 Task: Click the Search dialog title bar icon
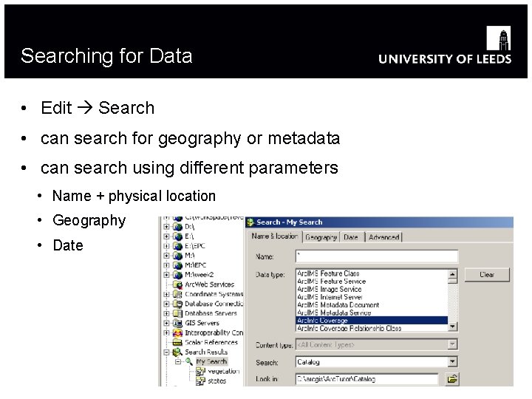tap(250, 222)
